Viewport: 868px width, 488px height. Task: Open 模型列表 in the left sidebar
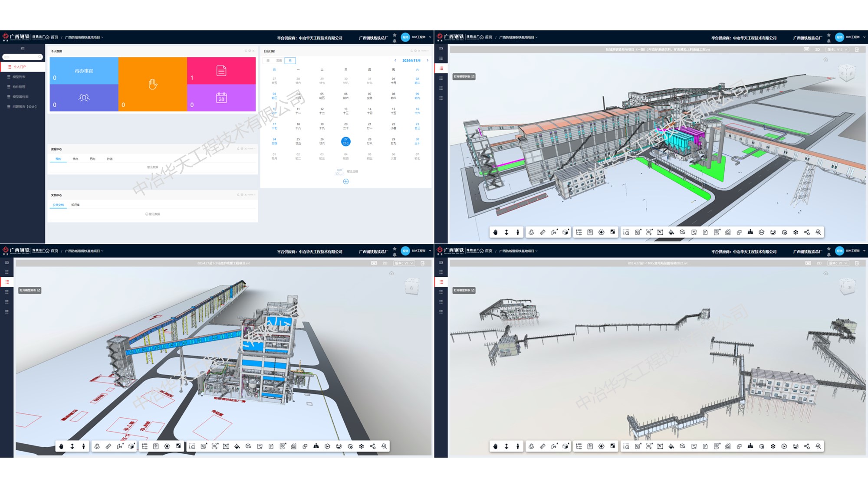(x=19, y=77)
